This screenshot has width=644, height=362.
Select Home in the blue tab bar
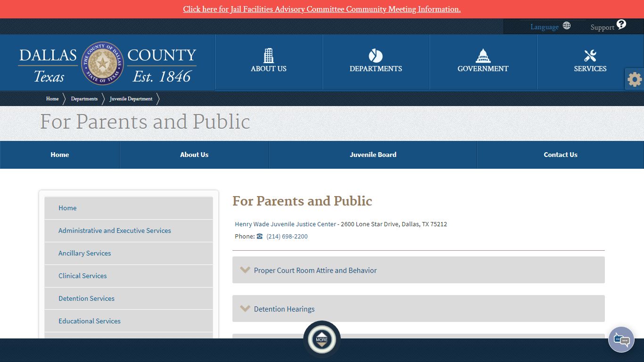pos(60,155)
